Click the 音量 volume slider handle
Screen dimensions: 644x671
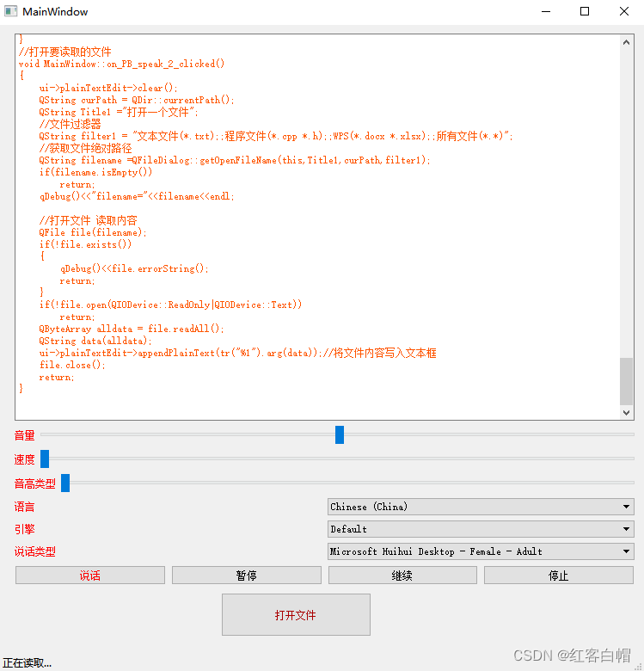[x=340, y=434]
